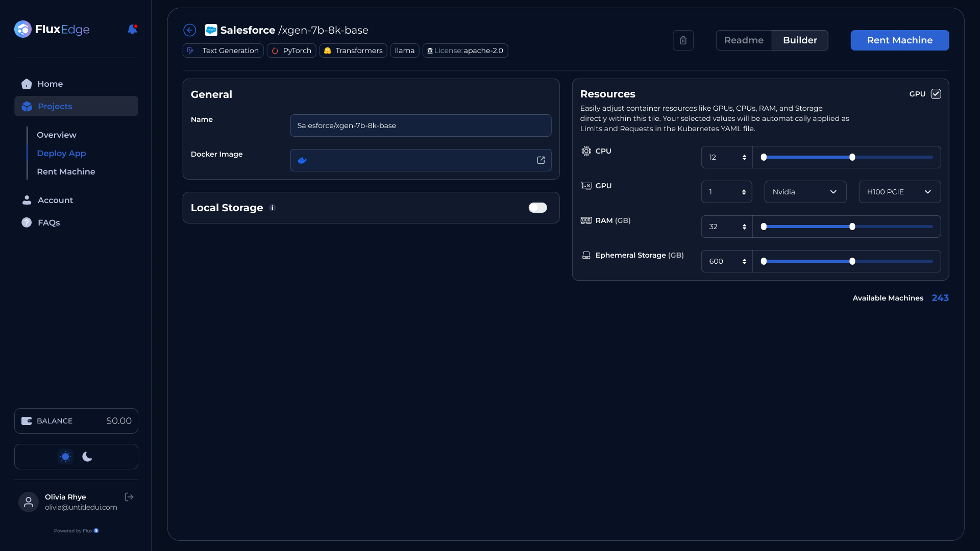This screenshot has height=551, width=980.
Task: Toggle the Local Storage switch
Action: pyautogui.click(x=537, y=208)
